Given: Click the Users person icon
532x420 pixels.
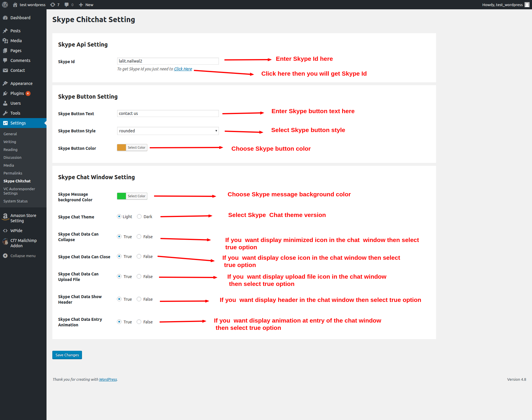Looking at the screenshot, I should (x=5, y=103).
